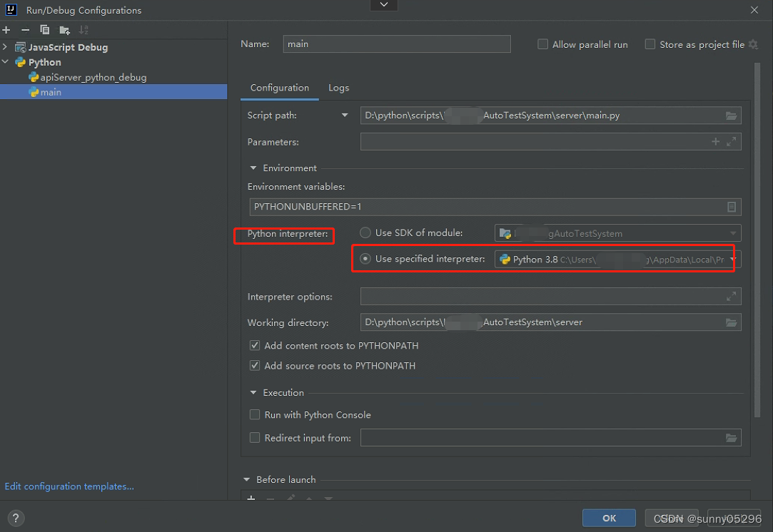
Task: Open the help question mark button
Action: [16, 518]
